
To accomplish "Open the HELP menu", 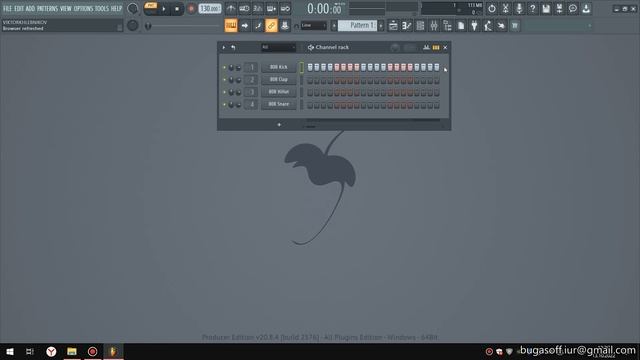I will coord(116,8).
